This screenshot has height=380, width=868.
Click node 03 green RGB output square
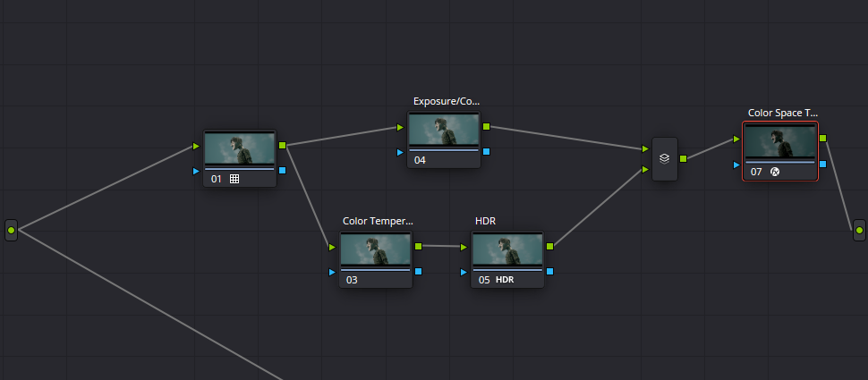[419, 246]
